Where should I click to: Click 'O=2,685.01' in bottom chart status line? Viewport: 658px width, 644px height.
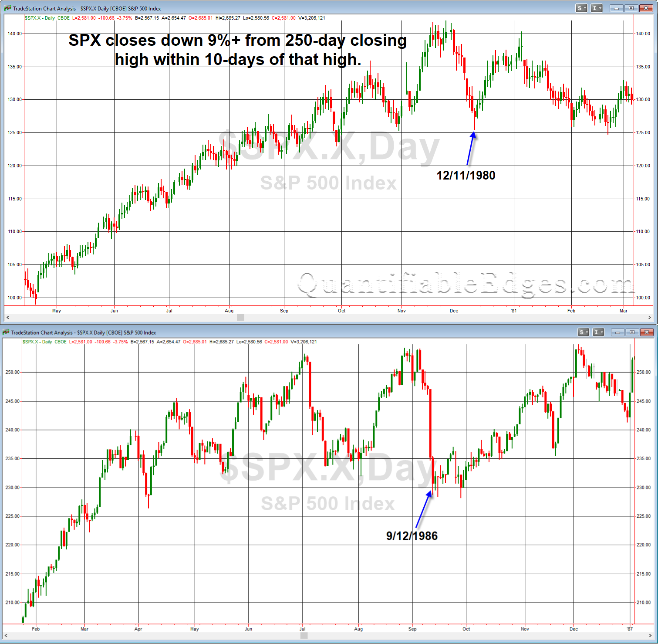click(x=195, y=342)
